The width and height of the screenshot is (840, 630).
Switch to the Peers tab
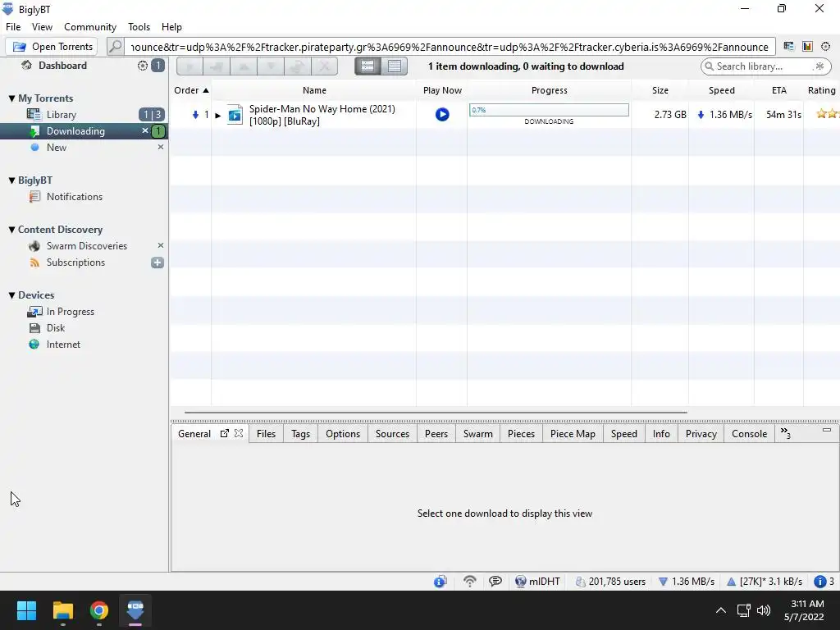pos(436,433)
